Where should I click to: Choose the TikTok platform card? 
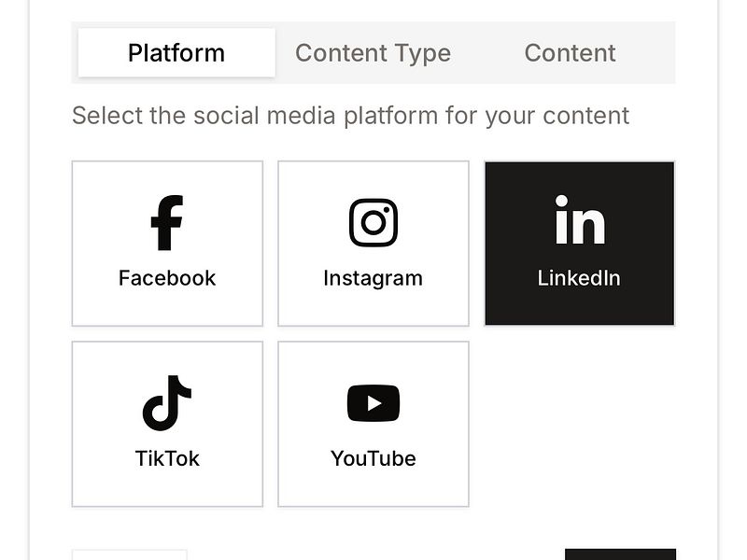(x=166, y=423)
